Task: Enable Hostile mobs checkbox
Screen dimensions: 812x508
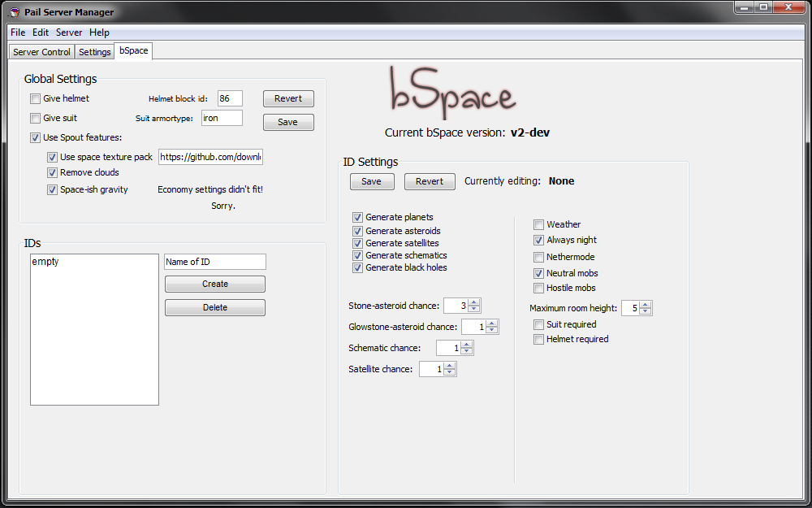Action: 538,289
